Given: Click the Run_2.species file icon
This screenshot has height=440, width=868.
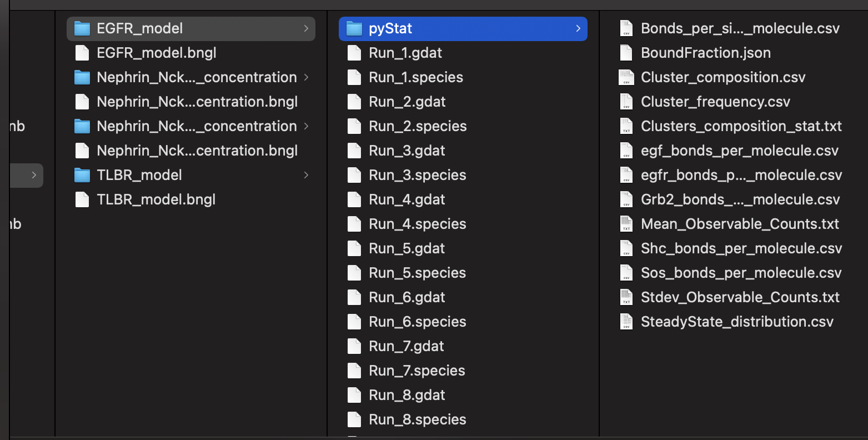Looking at the screenshot, I should [354, 126].
